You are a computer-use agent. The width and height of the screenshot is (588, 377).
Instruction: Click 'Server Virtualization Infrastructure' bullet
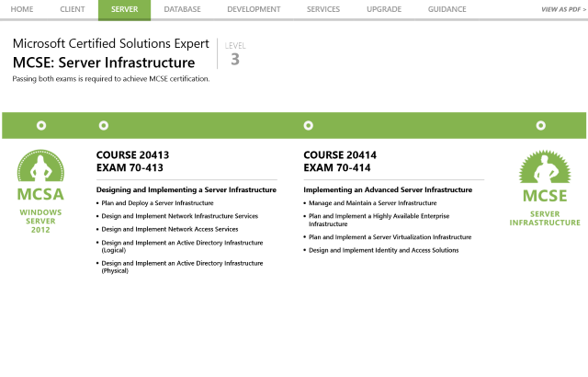coord(390,237)
